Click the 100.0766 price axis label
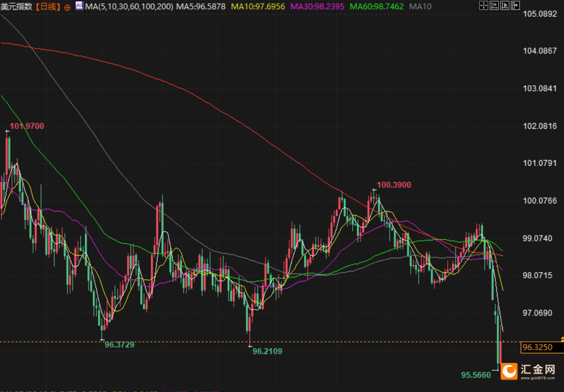 point(540,201)
